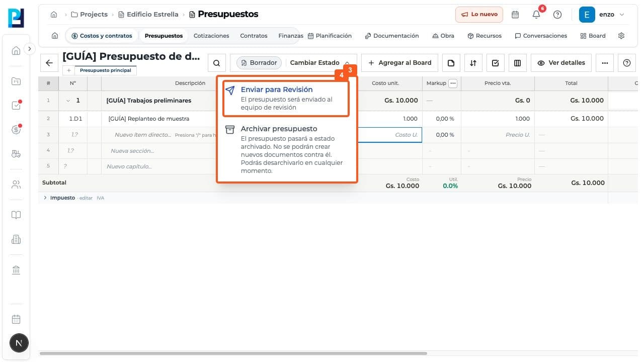Open the tasks checkmark icon in sidebar
Screen dimensions: 644x362
coord(16,106)
